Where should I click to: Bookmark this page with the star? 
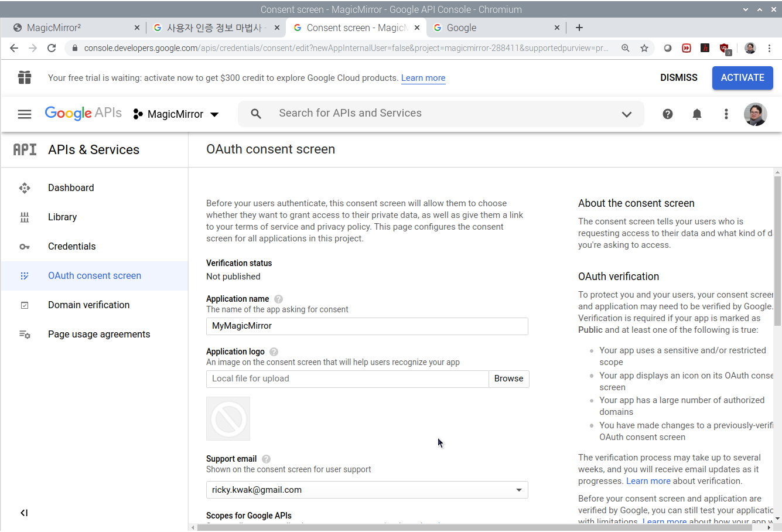[644, 48]
